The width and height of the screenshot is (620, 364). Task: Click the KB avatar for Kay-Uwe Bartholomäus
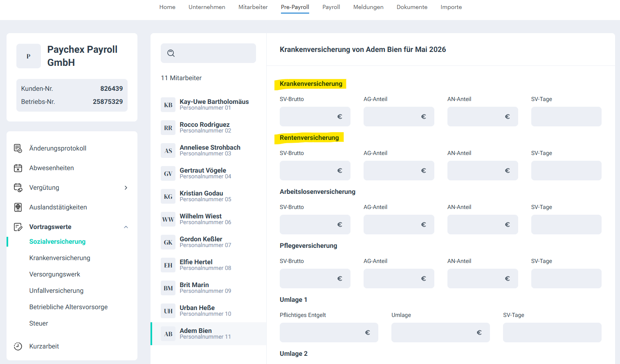pyautogui.click(x=168, y=105)
